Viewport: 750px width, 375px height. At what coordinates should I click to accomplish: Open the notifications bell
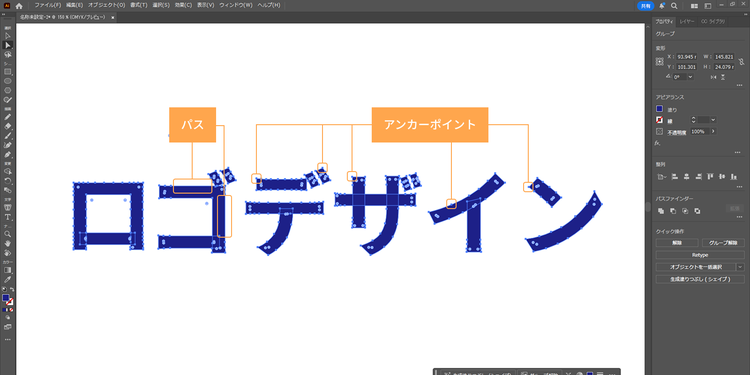pos(662,6)
